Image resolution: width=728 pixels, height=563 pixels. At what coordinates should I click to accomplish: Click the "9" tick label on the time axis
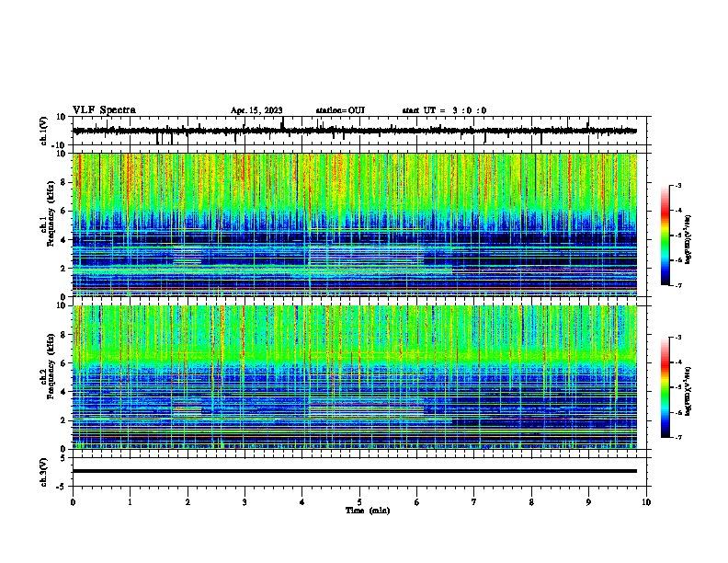pos(588,502)
